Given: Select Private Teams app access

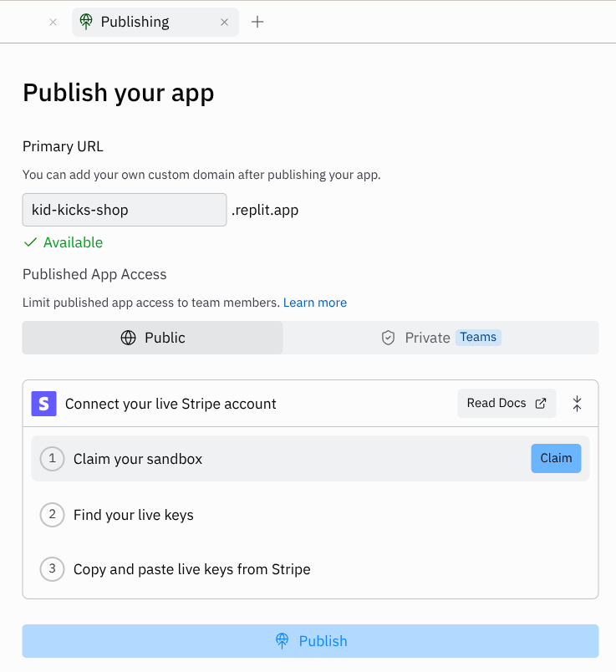Looking at the screenshot, I should click(440, 338).
